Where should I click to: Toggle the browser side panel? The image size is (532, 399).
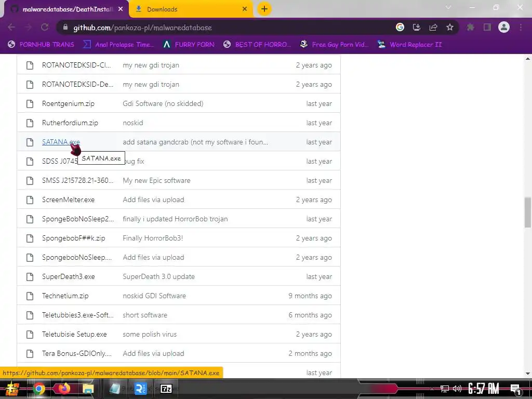(x=487, y=27)
